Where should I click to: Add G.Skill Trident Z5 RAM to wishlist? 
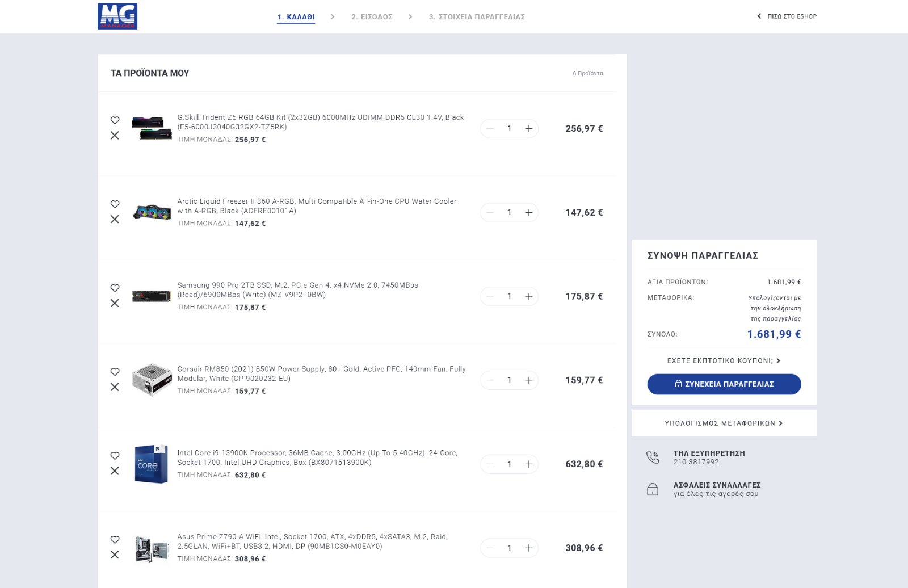[x=115, y=120]
